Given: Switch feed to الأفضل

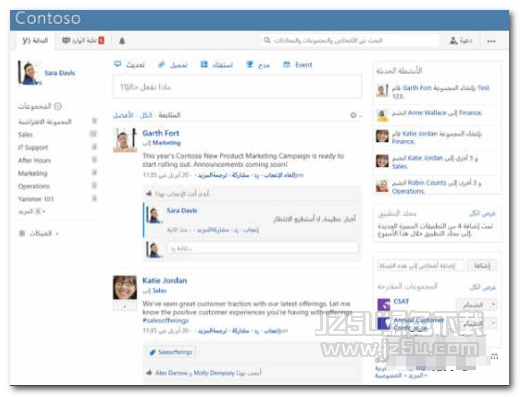Looking at the screenshot, I should pyautogui.click(x=123, y=115).
